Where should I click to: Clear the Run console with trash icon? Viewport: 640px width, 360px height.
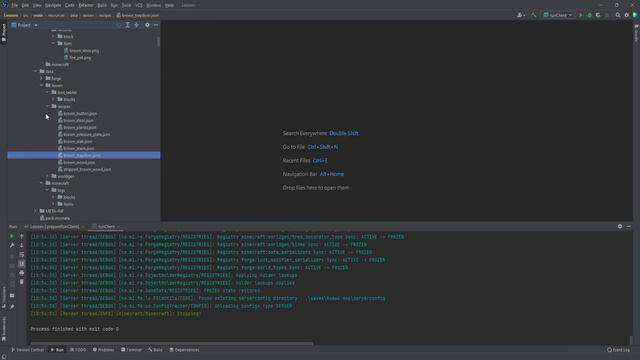click(x=22, y=282)
